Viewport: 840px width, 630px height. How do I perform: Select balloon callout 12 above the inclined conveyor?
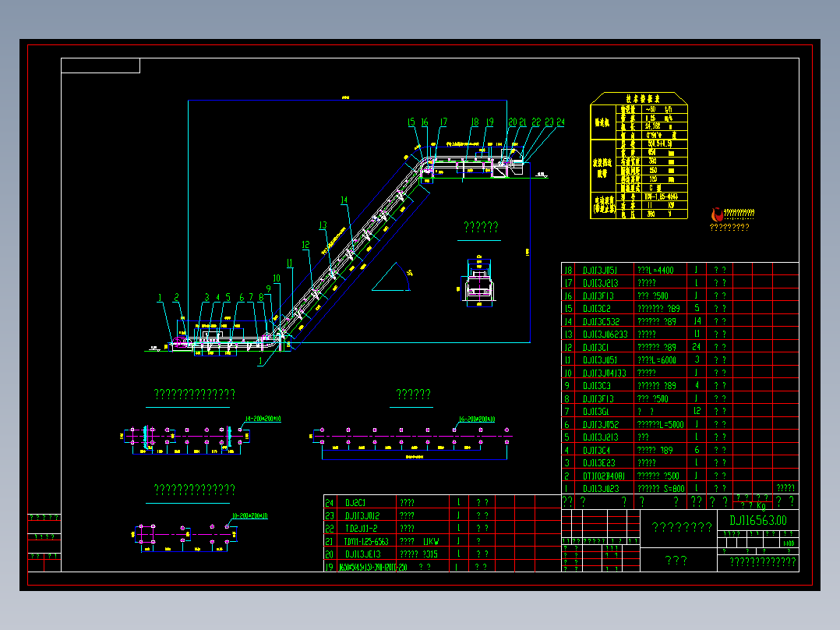[305, 245]
